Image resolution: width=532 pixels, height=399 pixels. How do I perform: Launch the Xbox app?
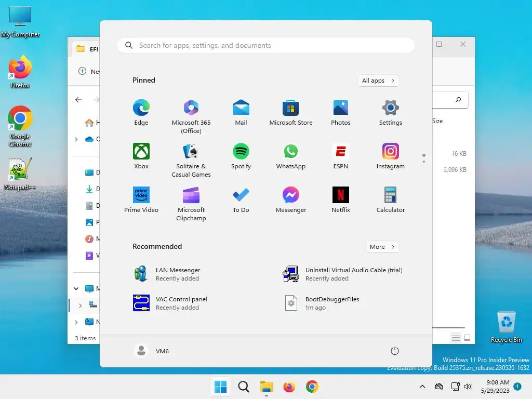(x=141, y=156)
